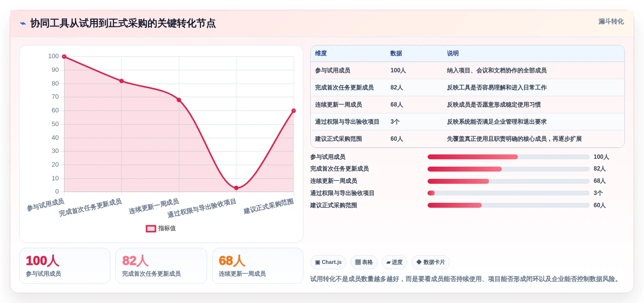Image resolution: width=644 pixels, height=303 pixels.
Task: Click the title 协同工具从试用到正式采购的关键转化节点
Action: (x=123, y=23)
